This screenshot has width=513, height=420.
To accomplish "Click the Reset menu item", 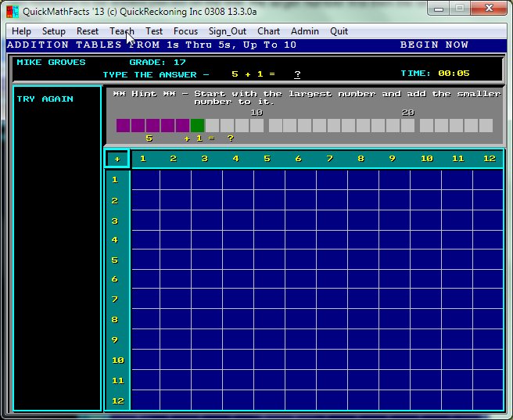I will (x=88, y=31).
